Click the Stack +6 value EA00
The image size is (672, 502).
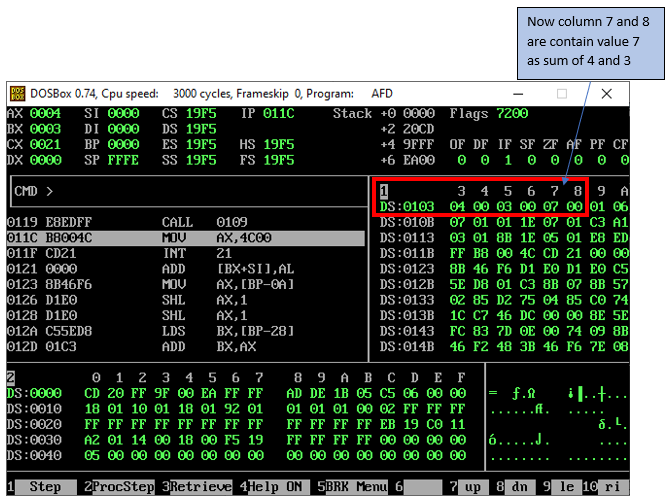(419, 160)
